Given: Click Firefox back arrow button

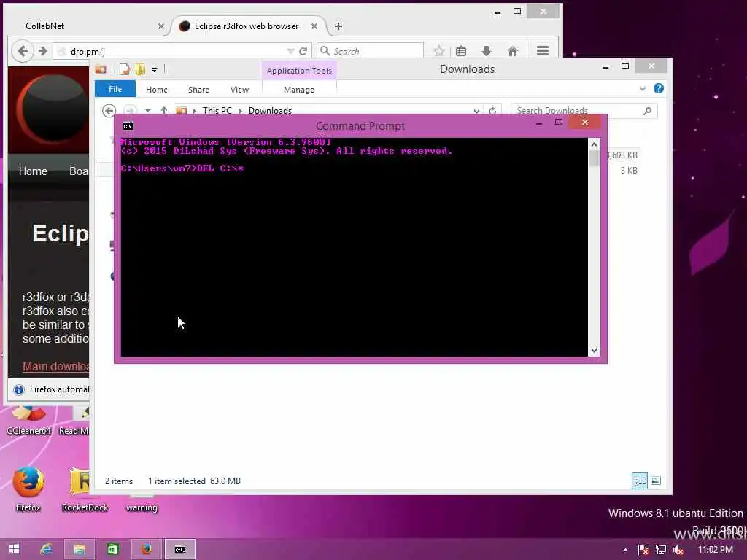Looking at the screenshot, I should coord(23,51).
